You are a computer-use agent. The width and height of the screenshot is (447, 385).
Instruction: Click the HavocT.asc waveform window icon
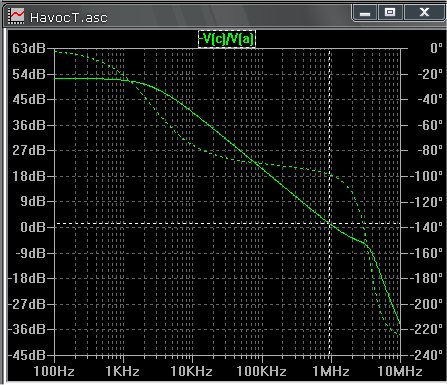[x=16, y=16]
